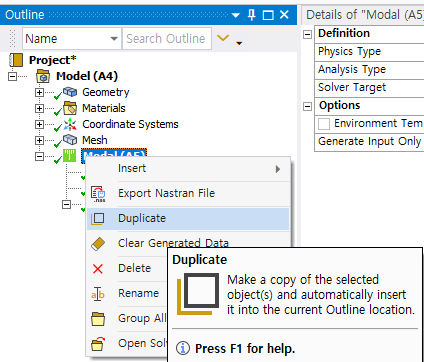Click the Geometry cube icon
Image resolution: width=424 pixels, height=362 pixels.
70,92
